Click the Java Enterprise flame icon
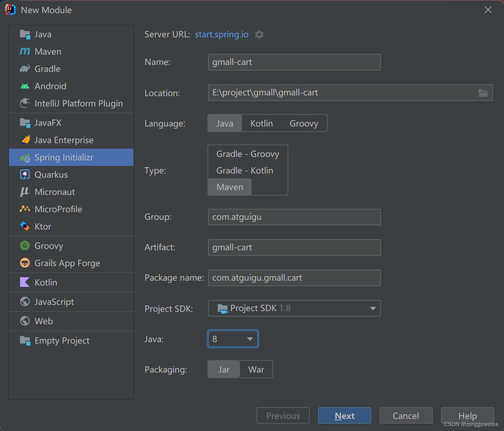 (26, 140)
